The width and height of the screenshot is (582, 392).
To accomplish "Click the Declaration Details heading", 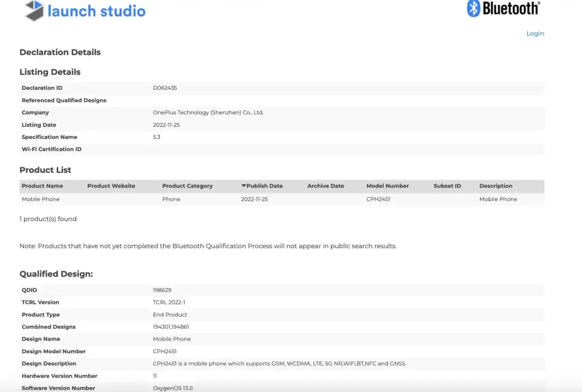I will [x=60, y=52].
